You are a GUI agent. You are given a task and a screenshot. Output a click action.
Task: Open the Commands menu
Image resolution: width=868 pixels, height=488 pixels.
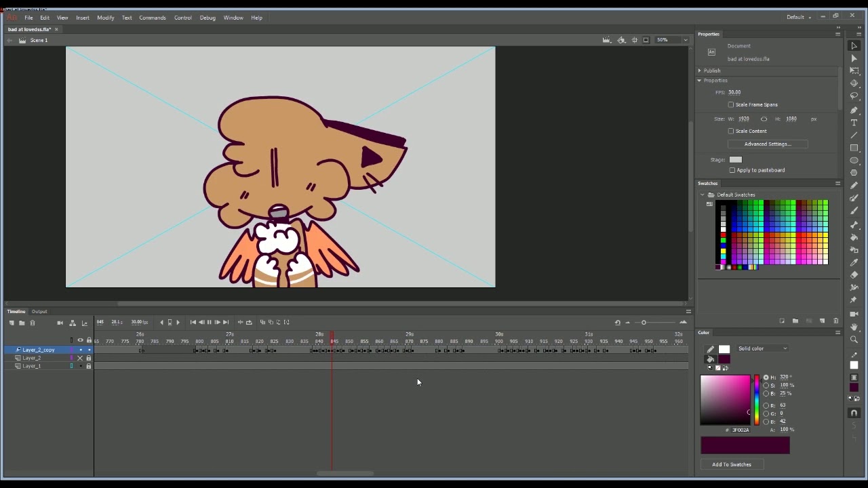tap(153, 18)
